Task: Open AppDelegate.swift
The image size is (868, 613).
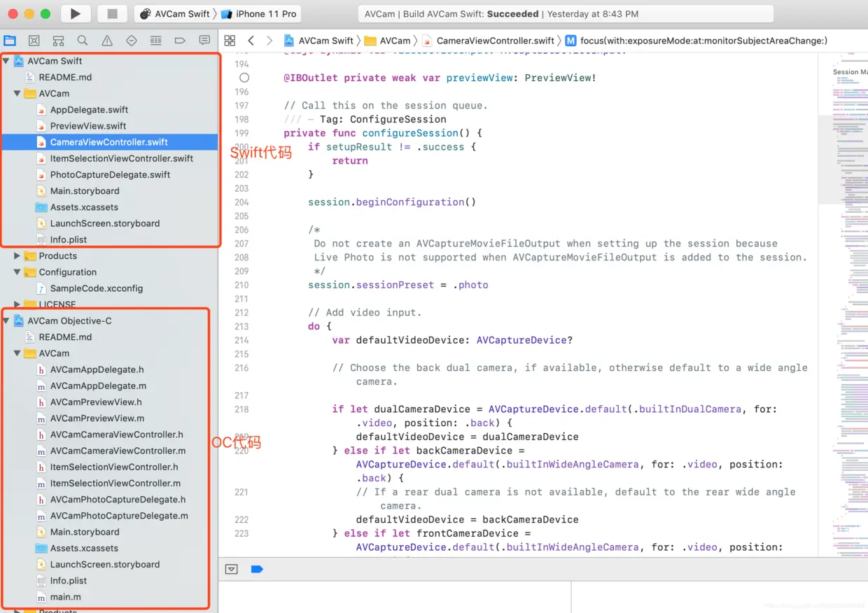Action: (89, 110)
